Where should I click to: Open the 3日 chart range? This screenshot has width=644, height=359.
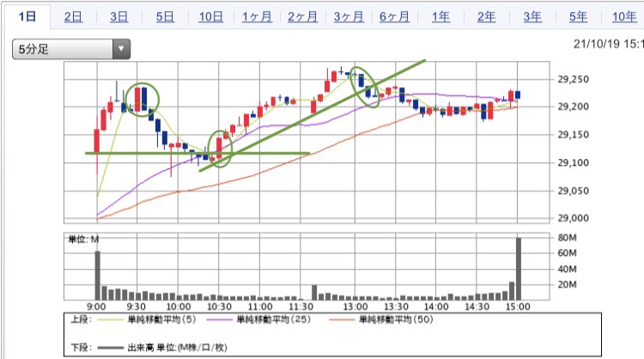pos(118,17)
